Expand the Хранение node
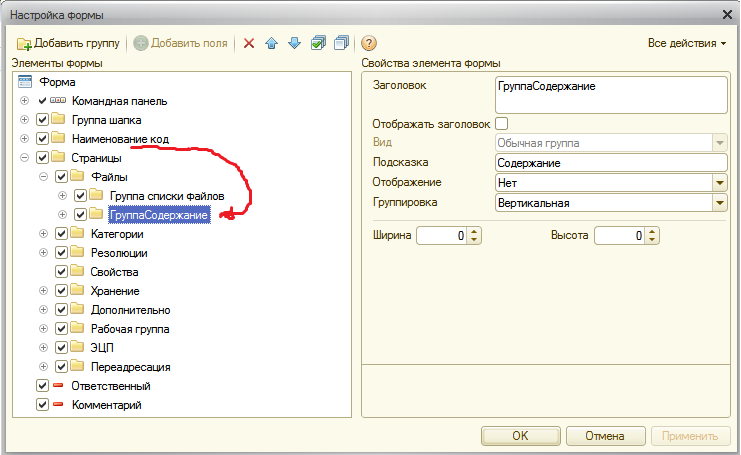The image size is (741, 455). point(43,291)
